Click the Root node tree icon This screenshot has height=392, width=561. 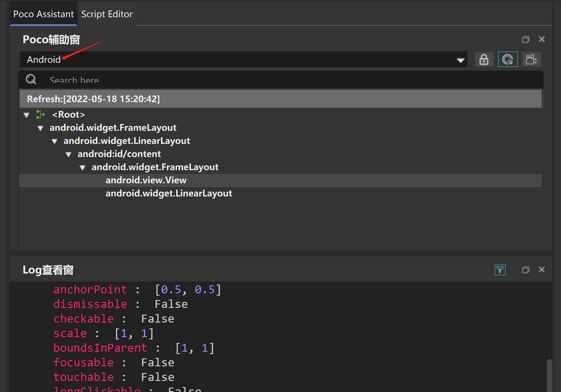click(x=40, y=114)
